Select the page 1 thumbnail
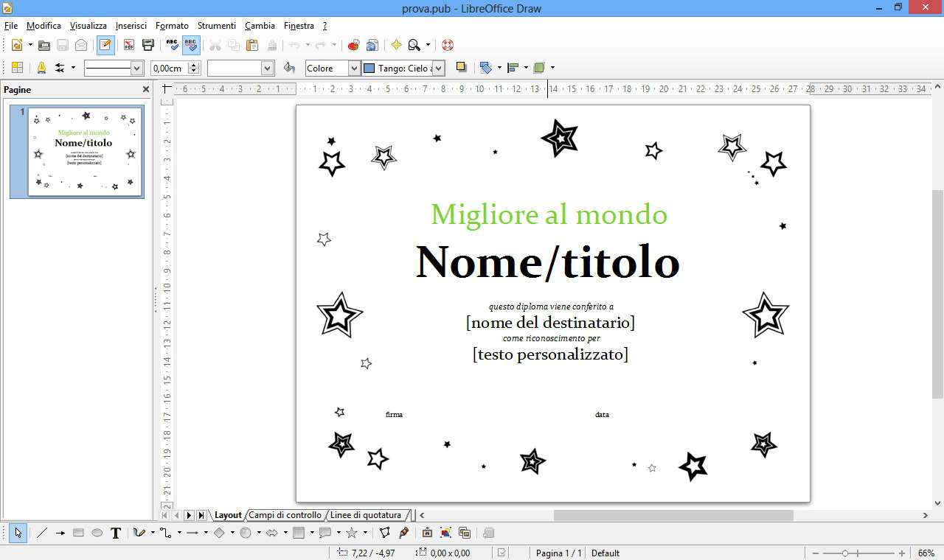944x560 pixels. [84, 152]
